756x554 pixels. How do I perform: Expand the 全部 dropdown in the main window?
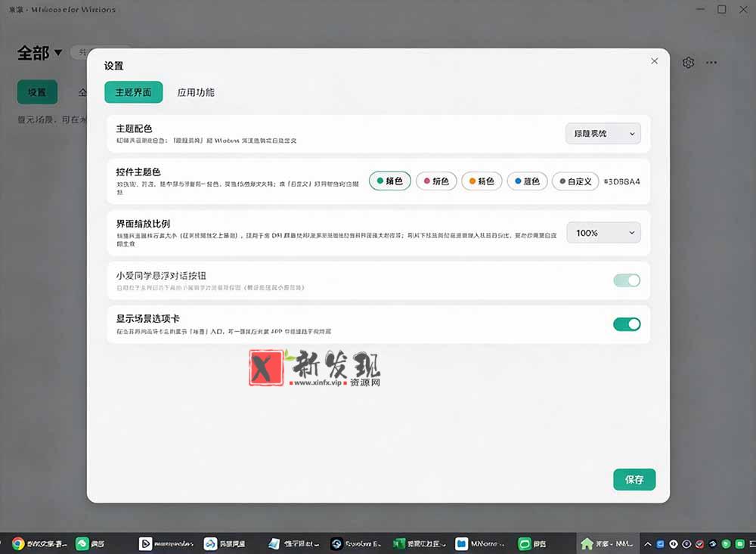(x=39, y=53)
